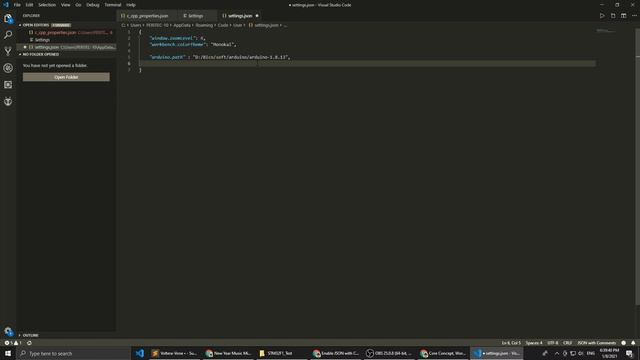This screenshot has width=640, height=360.
Task: Select the settings.json editor tab
Action: tap(240, 16)
